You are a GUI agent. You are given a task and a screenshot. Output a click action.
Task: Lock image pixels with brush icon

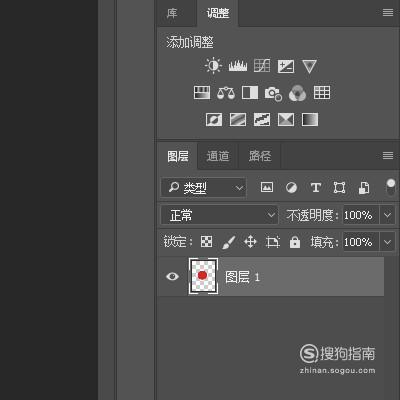click(229, 242)
